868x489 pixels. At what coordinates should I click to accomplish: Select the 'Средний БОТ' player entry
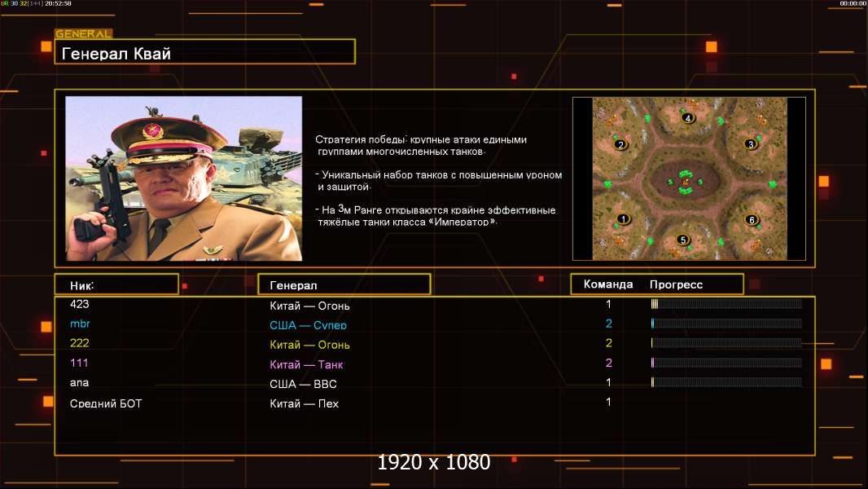pyautogui.click(x=106, y=403)
